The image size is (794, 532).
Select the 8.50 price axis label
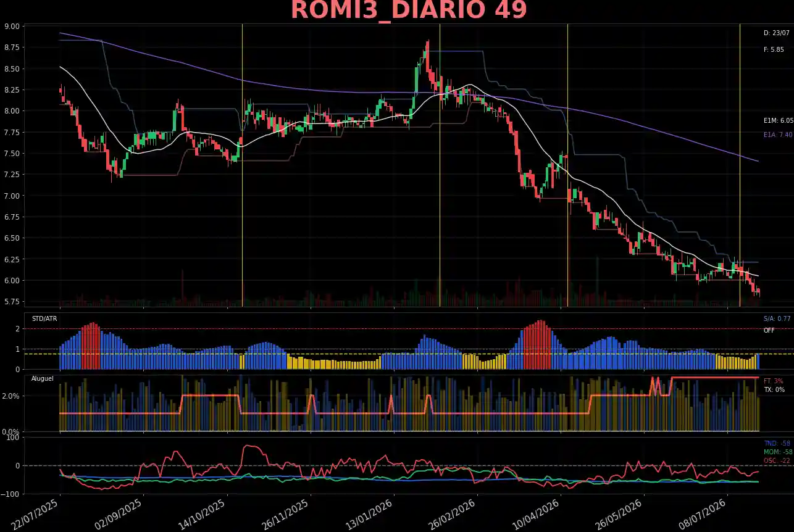(12, 69)
